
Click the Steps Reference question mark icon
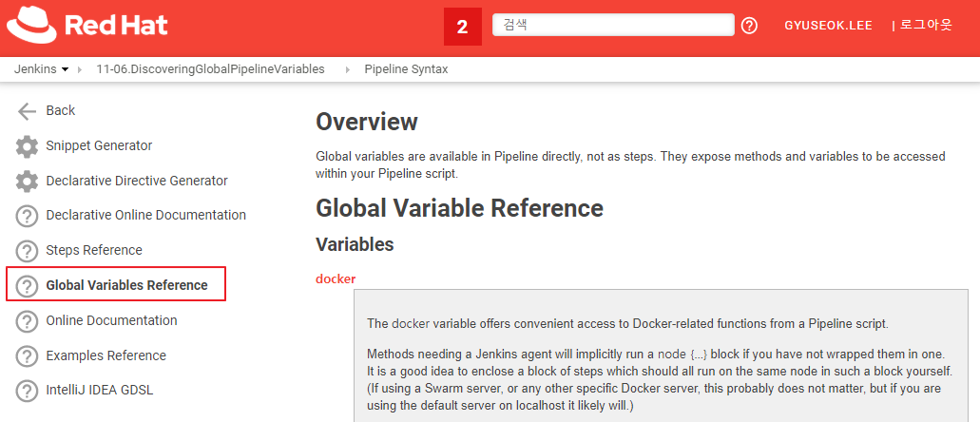pos(28,251)
